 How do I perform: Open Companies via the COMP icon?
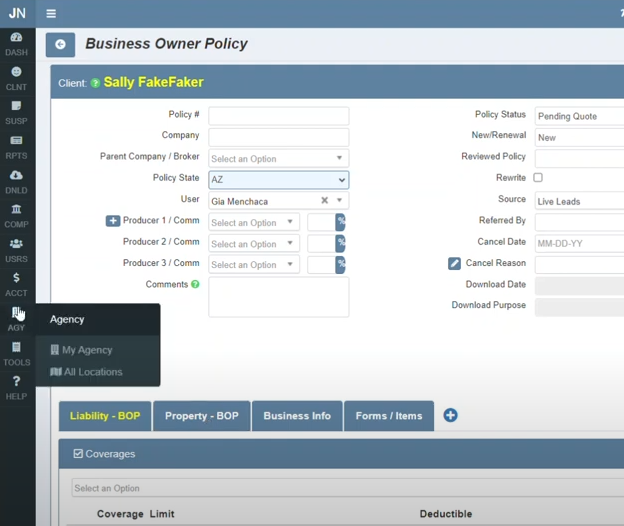16,215
